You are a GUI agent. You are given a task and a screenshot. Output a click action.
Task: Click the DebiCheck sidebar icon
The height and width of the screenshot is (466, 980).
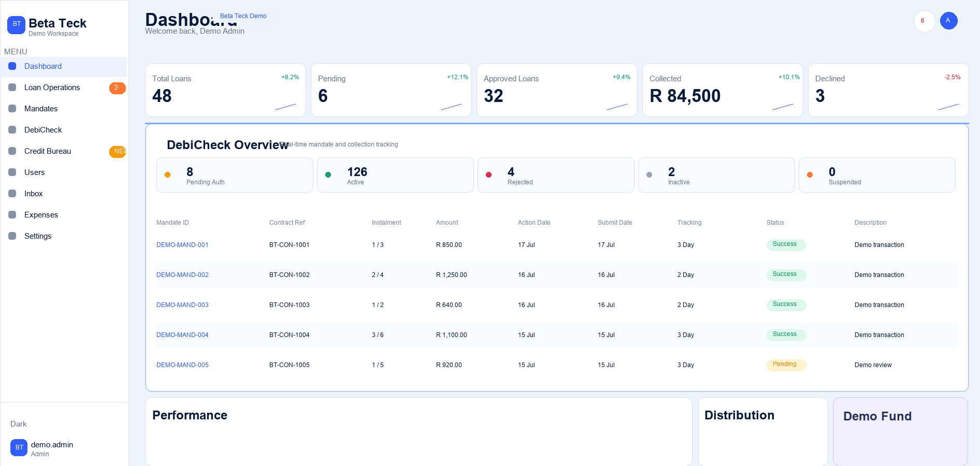12,130
